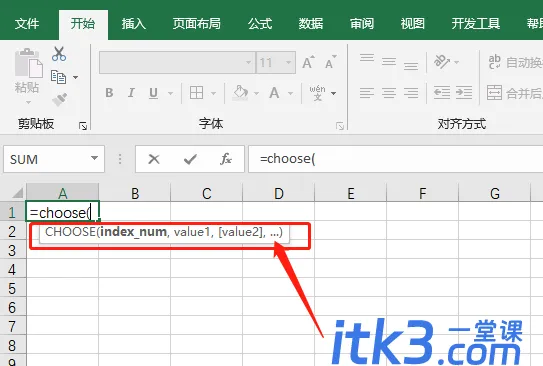
Task: Toggle Underline formatting
Action: click(x=153, y=93)
